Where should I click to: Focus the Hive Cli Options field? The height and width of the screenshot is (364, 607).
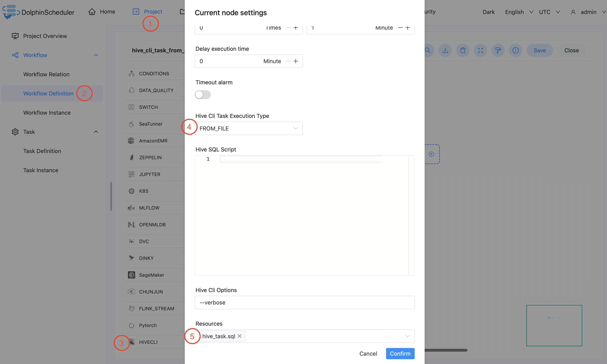click(x=304, y=302)
